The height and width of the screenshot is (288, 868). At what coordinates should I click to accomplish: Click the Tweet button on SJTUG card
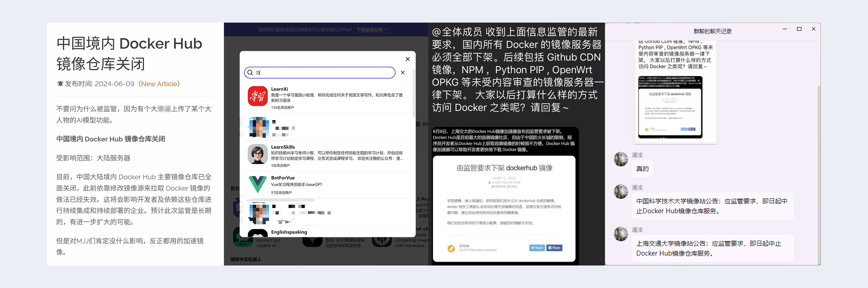(537, 248)
